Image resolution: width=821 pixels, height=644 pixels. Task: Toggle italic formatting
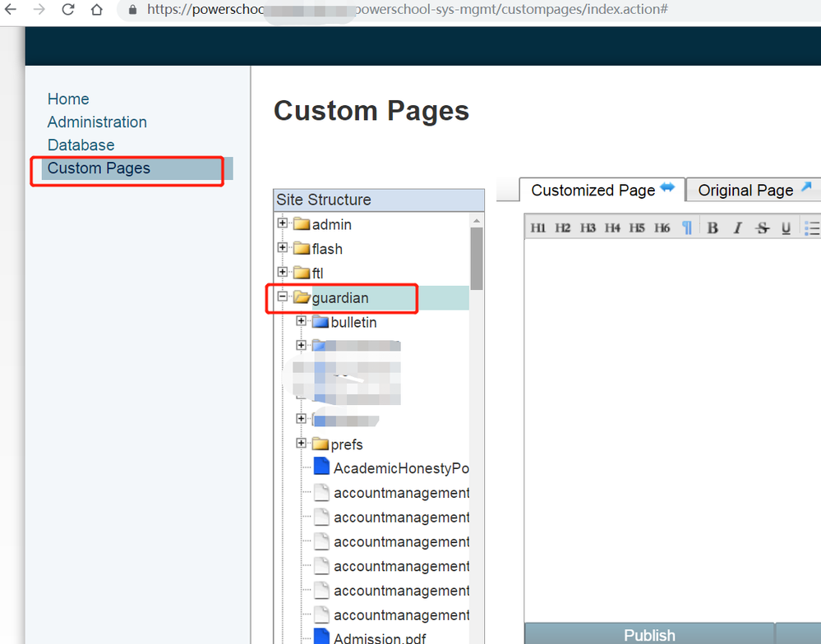tap(737, 228)
